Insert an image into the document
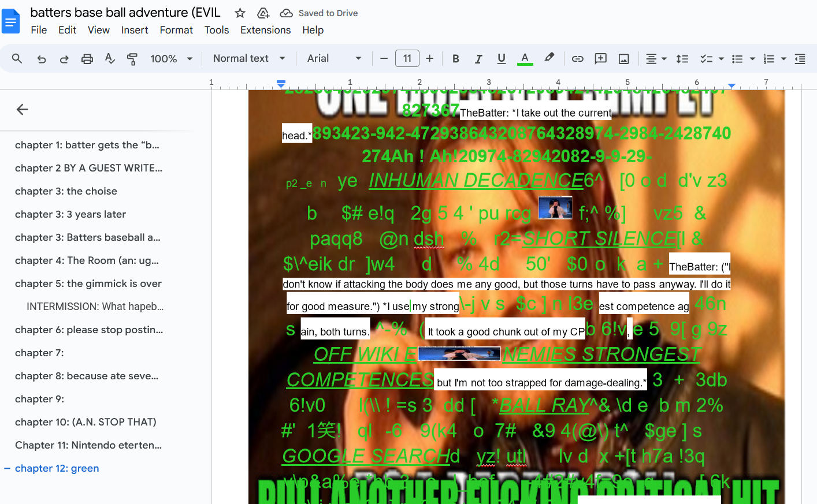Screen dimensions: 817x504 623,58
